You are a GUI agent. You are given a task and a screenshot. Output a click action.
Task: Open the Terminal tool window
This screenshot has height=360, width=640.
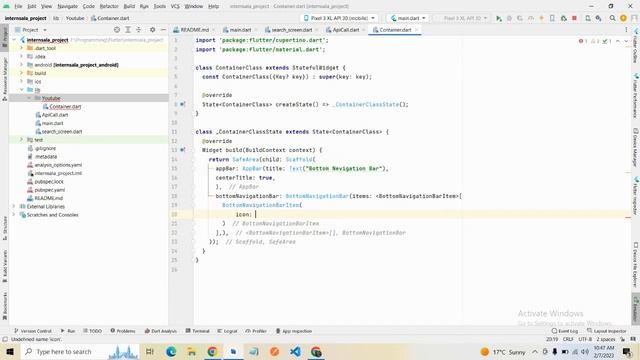[x=198, y=331]
